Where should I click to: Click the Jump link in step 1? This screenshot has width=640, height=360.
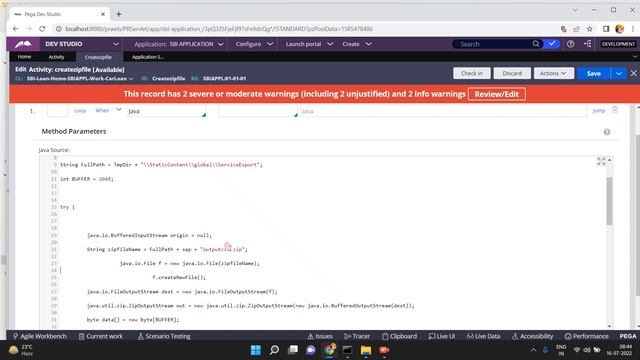[x=598, y=111]
